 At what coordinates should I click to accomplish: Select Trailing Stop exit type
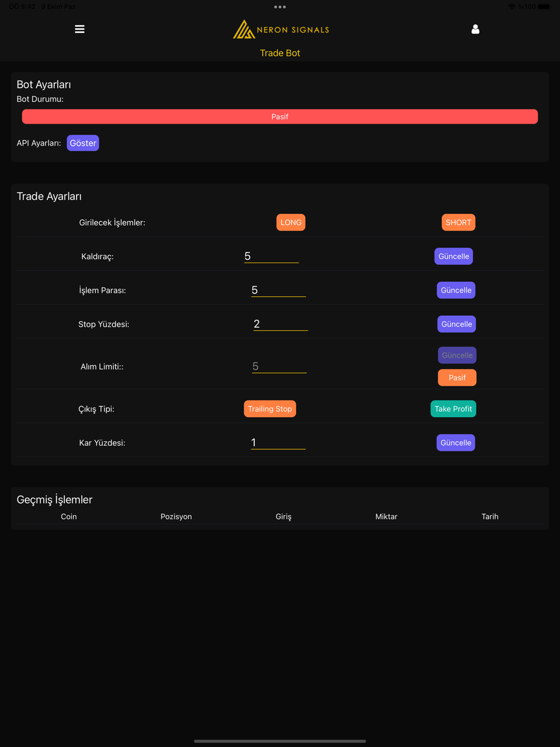pos(270,409)
